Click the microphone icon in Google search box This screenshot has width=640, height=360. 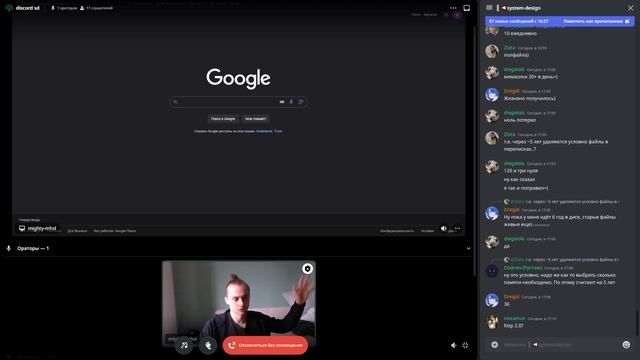[x=291, y=102]
